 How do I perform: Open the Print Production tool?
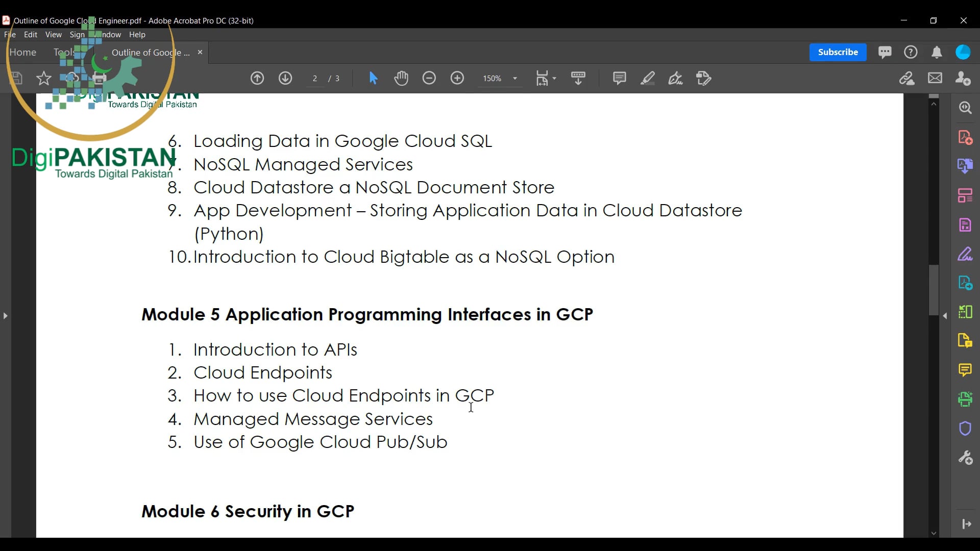[965, 398]
